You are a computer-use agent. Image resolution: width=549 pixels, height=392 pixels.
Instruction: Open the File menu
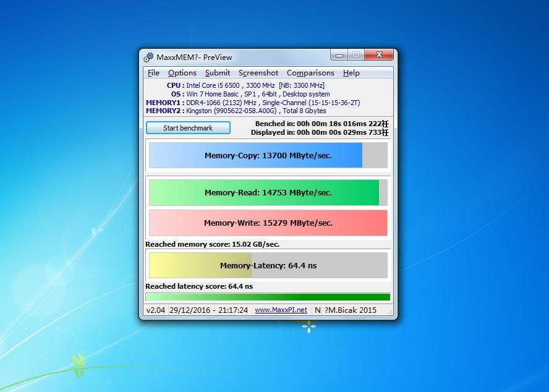pyautogui.click(x=153, y=73)
